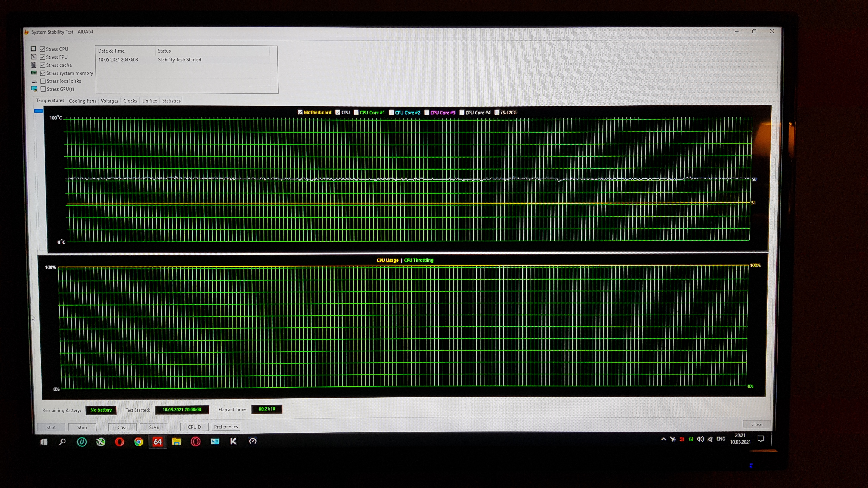Click the Start button

point(51,427)
